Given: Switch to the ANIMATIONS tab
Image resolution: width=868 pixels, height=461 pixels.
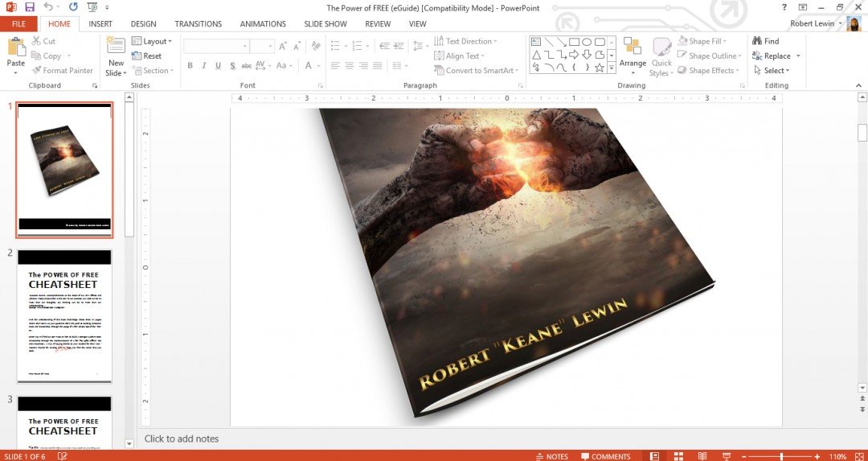Looking at the screenshot, I should coord(263,24).
